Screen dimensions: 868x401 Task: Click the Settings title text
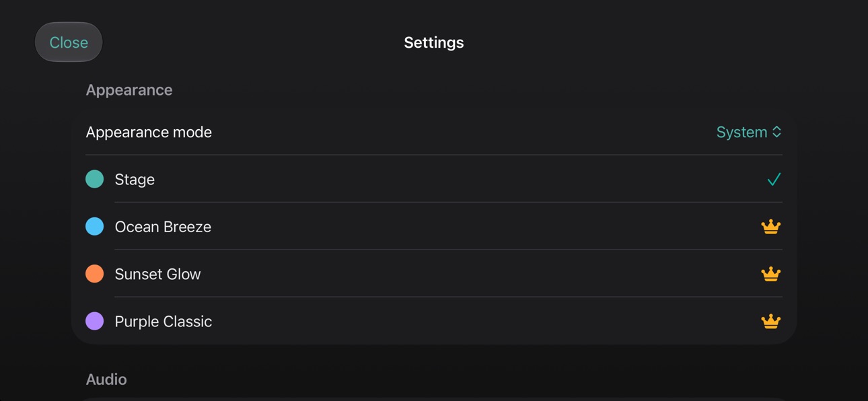(x=434, y=42)
